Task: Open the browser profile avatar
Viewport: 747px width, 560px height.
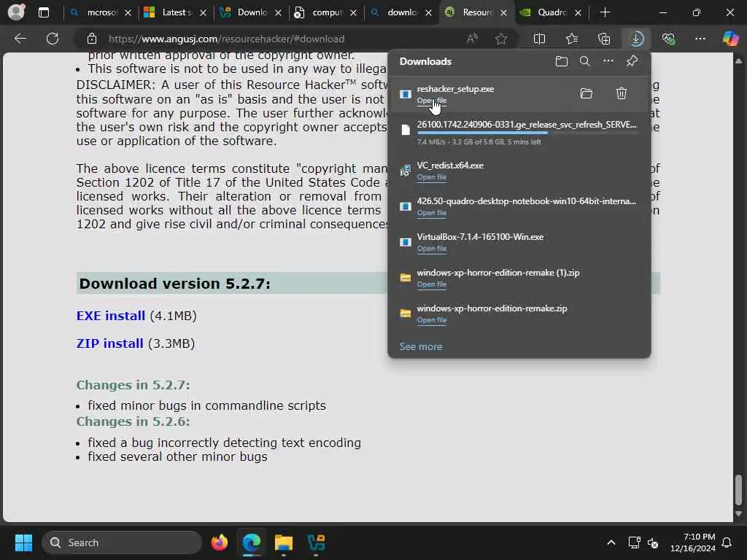Action: (x=16, y=12)
